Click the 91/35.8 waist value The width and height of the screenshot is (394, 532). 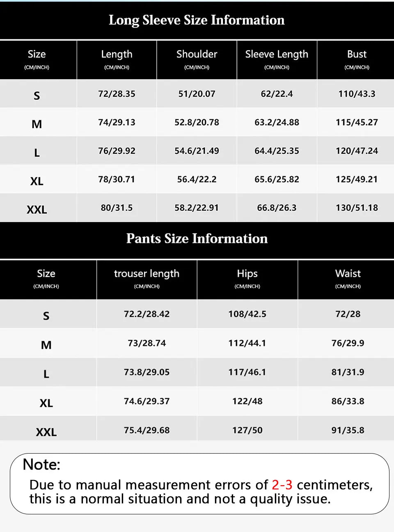click(x=348, y=430)
